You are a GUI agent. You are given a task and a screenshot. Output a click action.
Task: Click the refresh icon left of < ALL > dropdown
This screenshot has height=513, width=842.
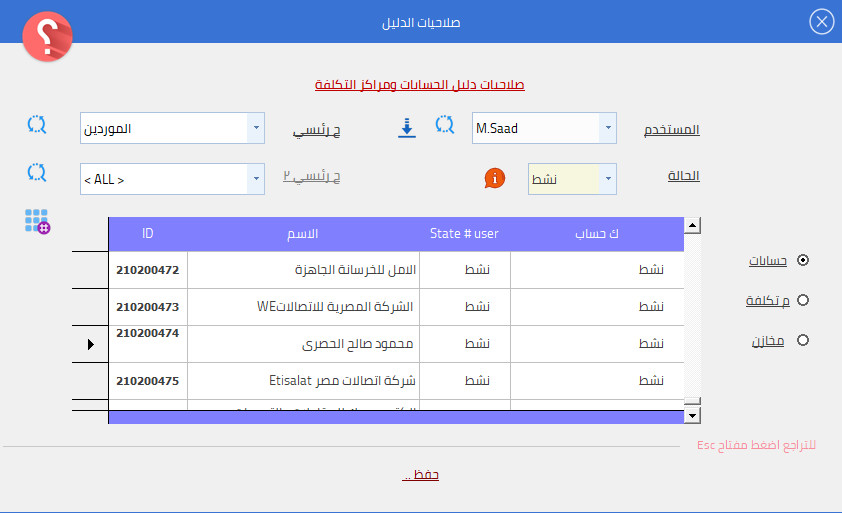click(x=37, y=173)
